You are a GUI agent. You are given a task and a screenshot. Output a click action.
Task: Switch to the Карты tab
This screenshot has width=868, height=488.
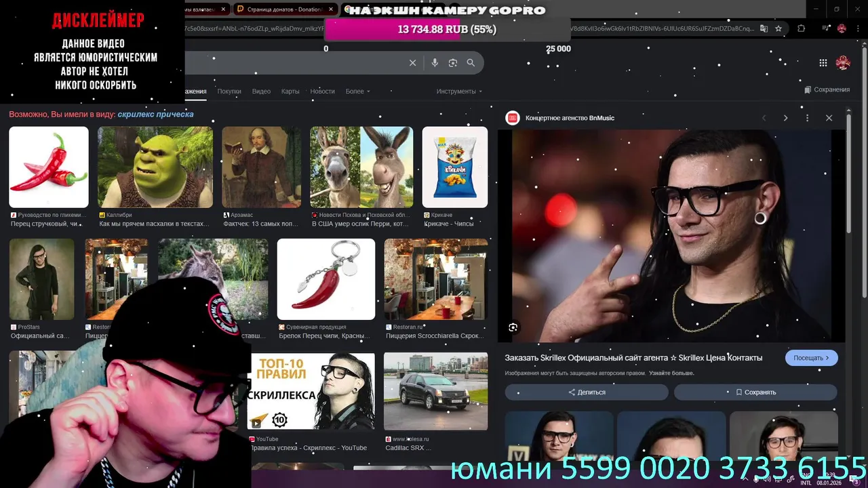(x=290, y=91)
